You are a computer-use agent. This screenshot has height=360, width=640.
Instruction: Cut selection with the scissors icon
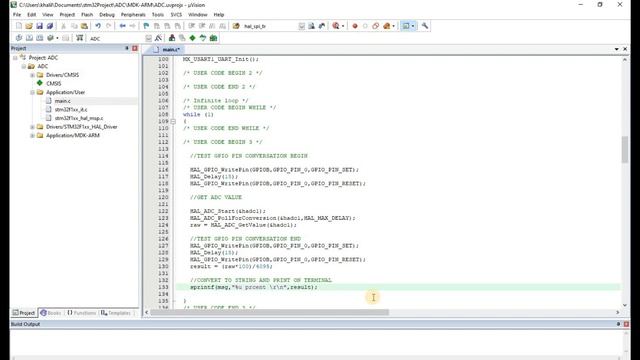(x=63, y=26)
